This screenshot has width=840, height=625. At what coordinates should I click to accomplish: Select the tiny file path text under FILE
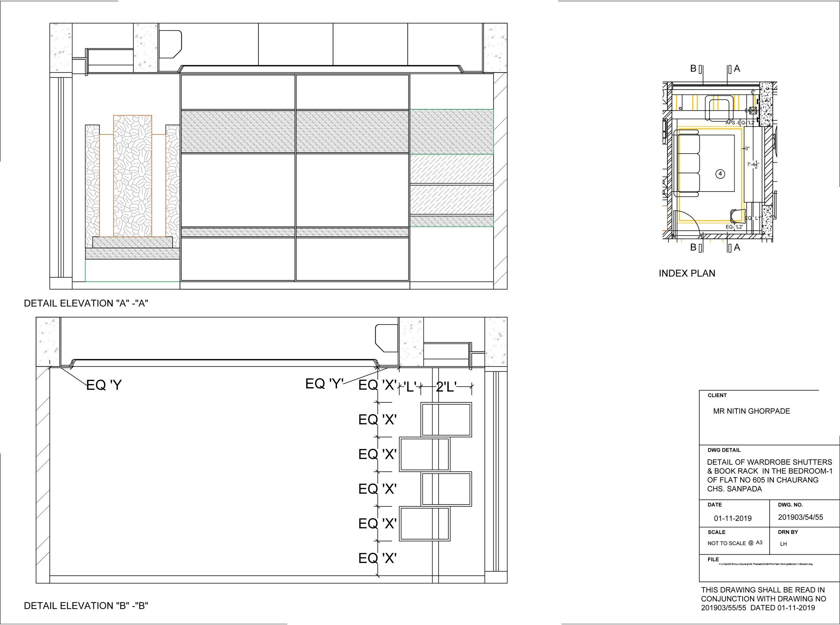pyautogui.click(x=765, y=564)
